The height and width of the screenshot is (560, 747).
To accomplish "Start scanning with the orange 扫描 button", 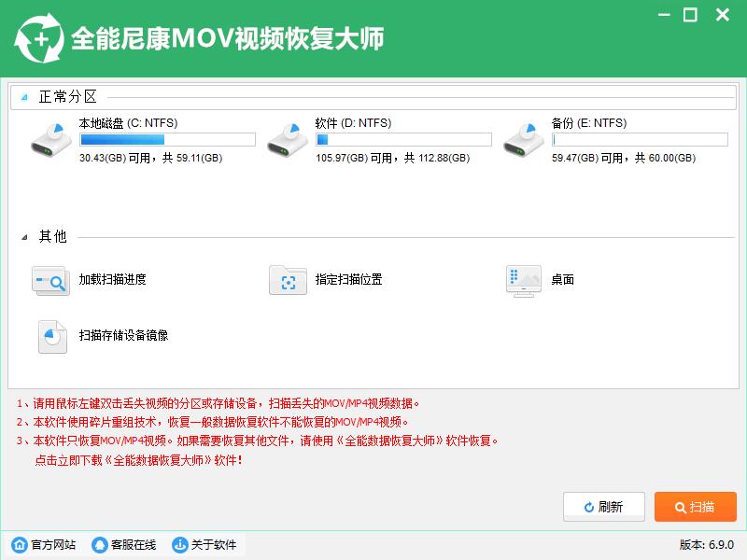I will click(x=695, y=507).
